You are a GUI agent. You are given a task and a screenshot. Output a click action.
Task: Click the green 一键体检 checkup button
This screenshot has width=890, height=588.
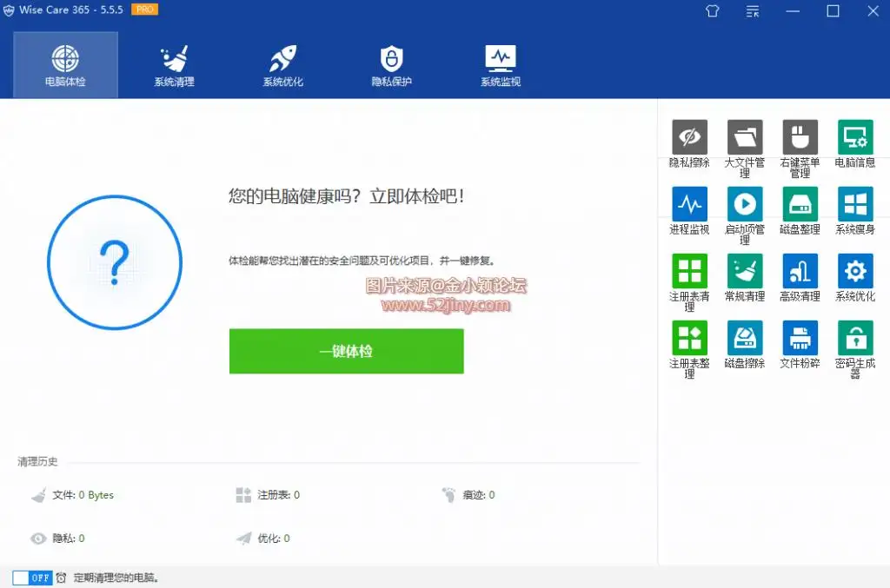(x=346, y=352)
